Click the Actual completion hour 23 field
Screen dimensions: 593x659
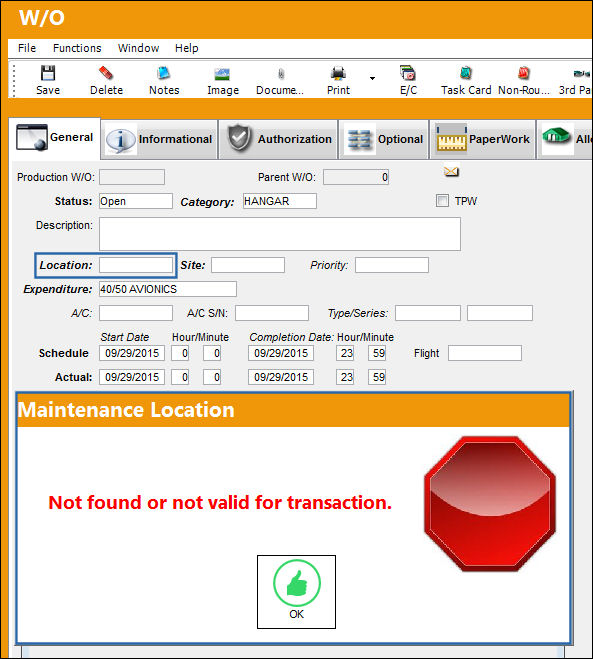point(345,377)
